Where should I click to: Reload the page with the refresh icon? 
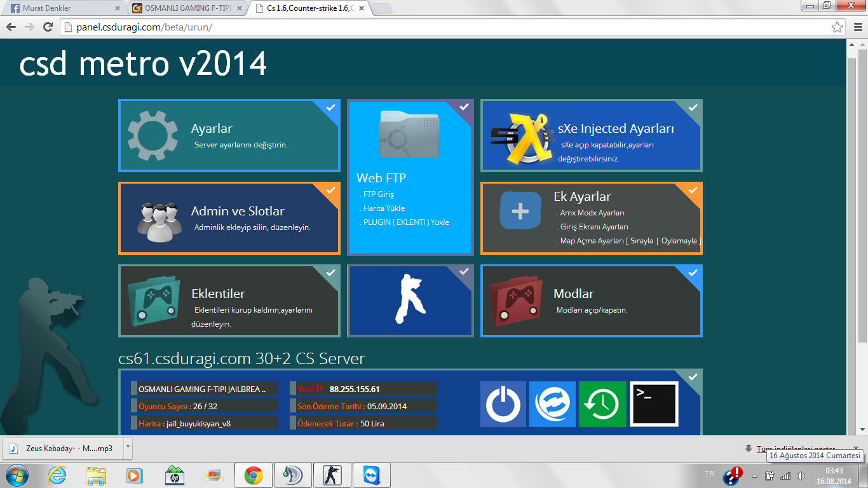tap(48, 27)
